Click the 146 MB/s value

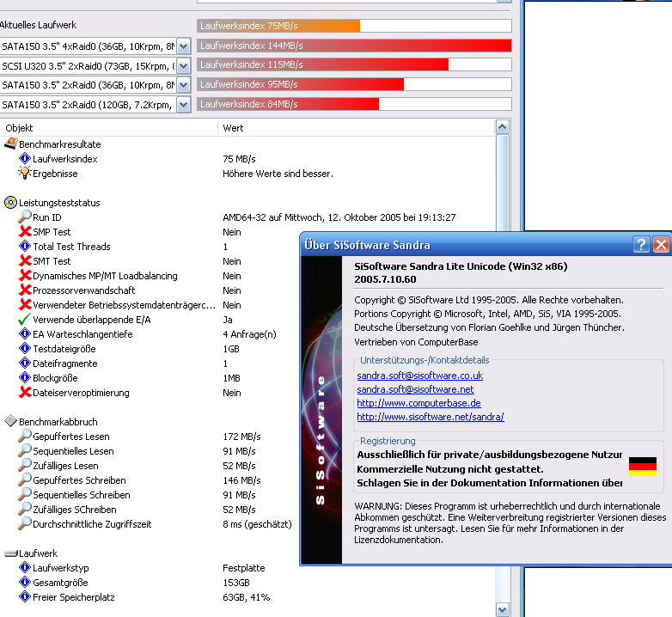pyautogui.click(x=241, y=480)
